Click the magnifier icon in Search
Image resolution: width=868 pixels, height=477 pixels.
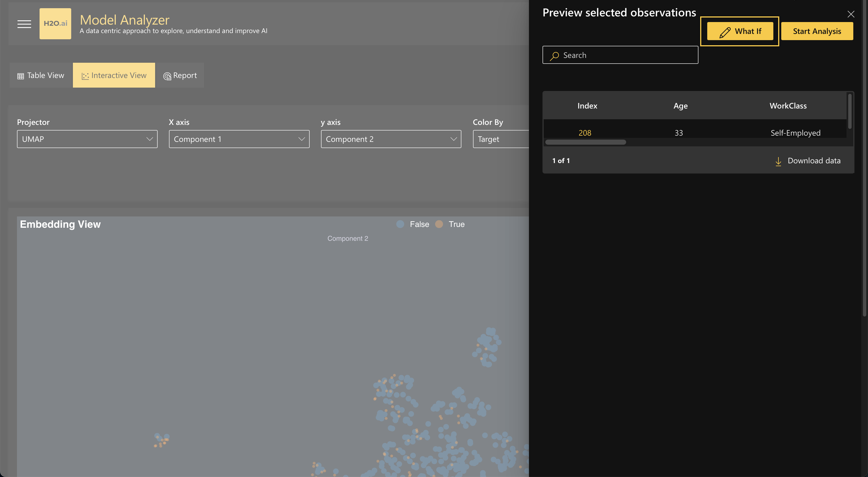[554, 56]
